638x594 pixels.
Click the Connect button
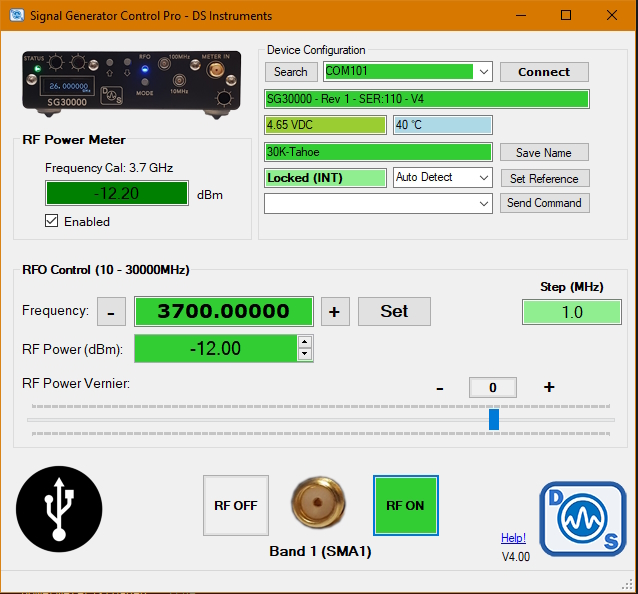tap(544, 72)
